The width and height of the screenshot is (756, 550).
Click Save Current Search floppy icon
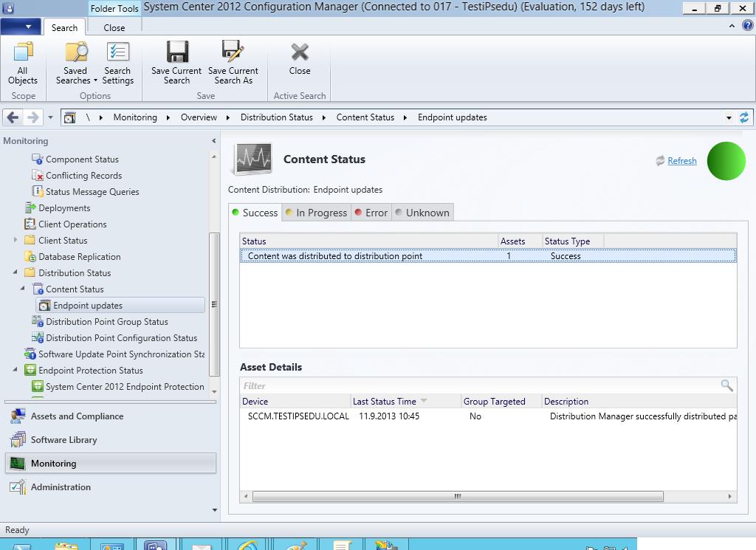(x=177, y=52)
